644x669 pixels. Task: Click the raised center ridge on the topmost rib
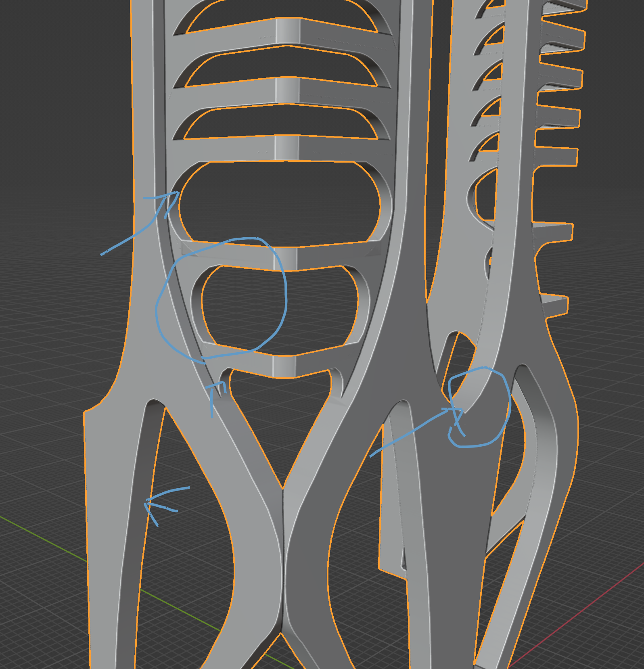pyautogui.click(x=288, y=30)
